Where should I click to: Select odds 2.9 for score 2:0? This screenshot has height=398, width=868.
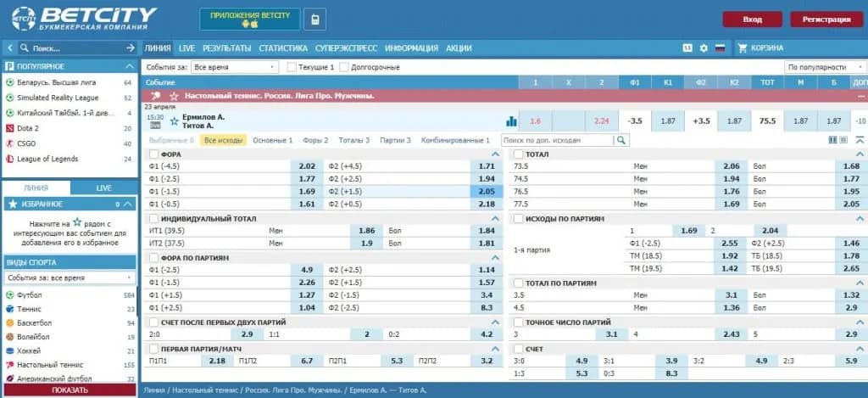(248, 335)
